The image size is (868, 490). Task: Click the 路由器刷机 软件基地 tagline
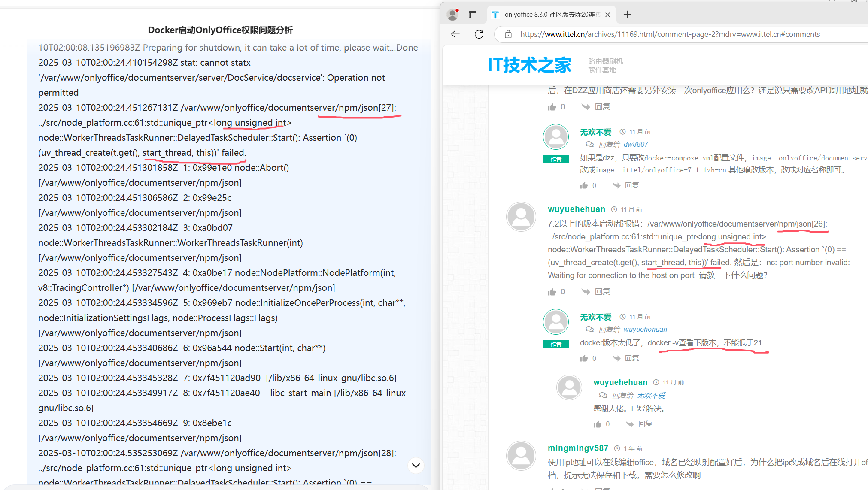pos(605,65)
